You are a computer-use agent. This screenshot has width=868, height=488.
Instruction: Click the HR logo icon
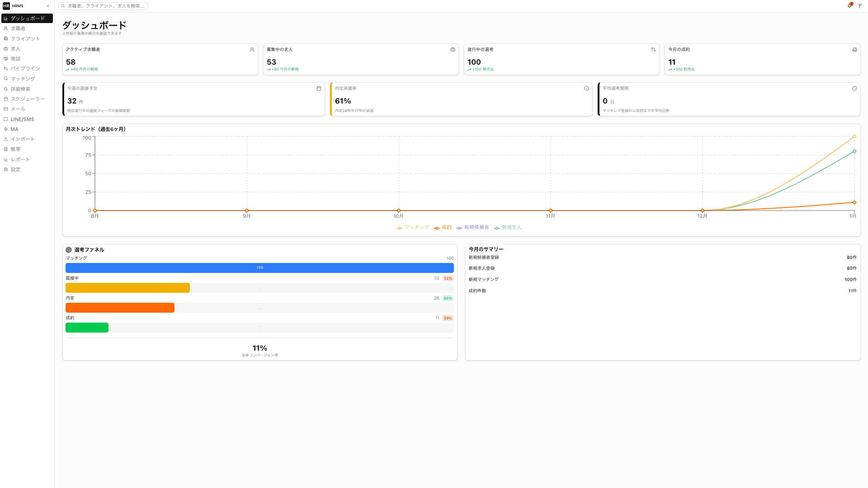pyautogui.click(x=6, y=6)
